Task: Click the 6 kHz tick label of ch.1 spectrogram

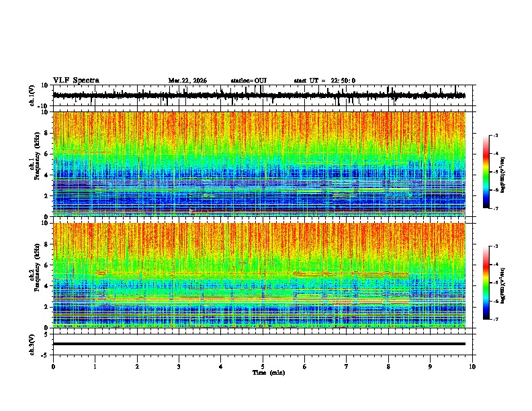Action: [47, 154]
